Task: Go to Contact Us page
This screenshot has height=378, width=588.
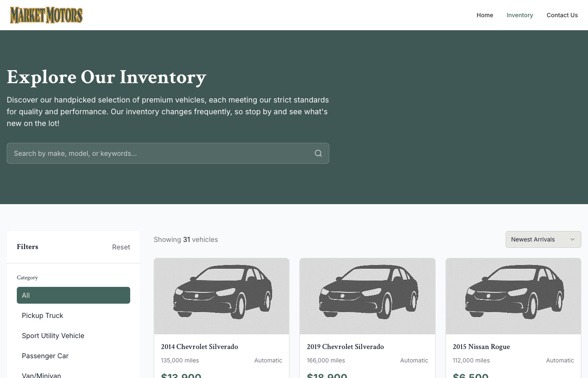Action: (562, 15)
